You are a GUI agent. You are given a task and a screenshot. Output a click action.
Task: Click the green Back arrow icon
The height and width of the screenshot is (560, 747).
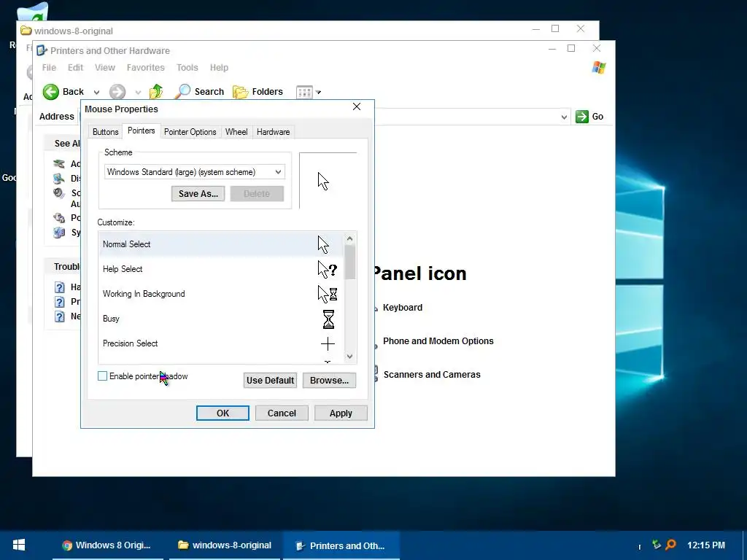coord(50,91)
